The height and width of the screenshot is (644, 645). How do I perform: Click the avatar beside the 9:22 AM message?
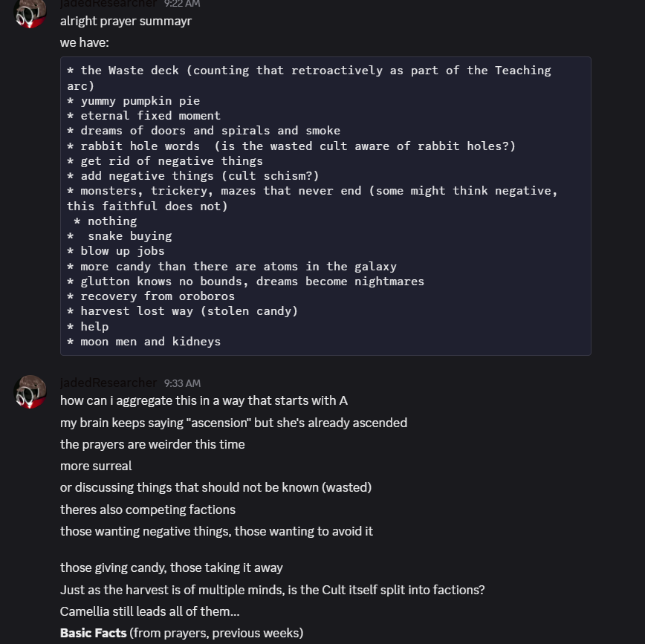(30, 15)
